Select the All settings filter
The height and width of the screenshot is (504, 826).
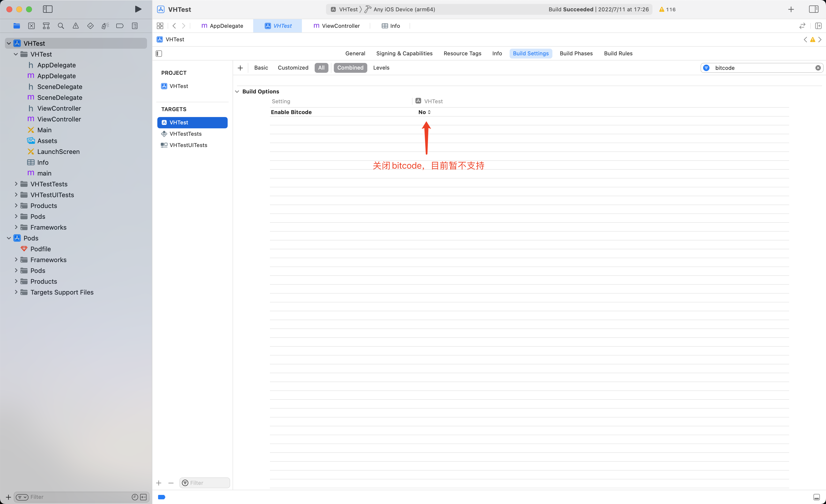tap(321, 68)
